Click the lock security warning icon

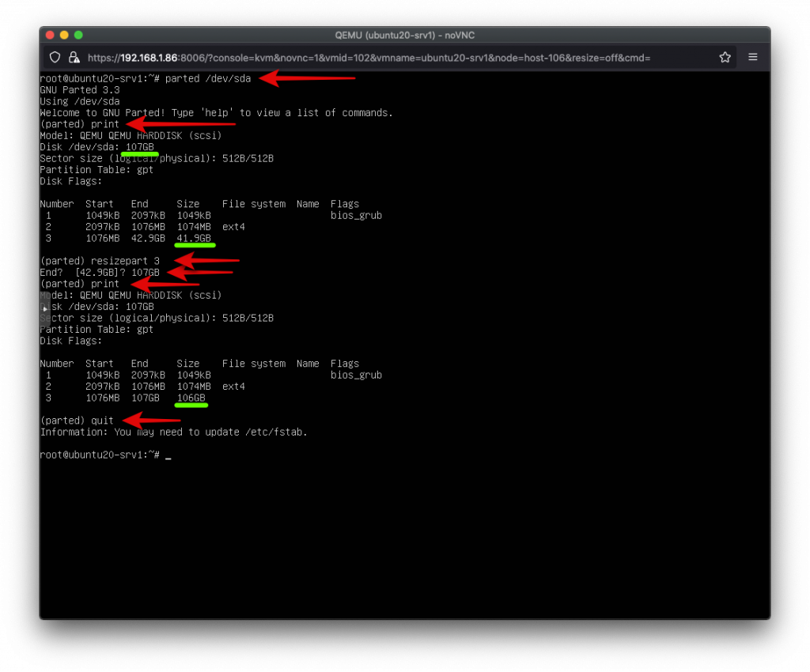[x=74, y=57]
